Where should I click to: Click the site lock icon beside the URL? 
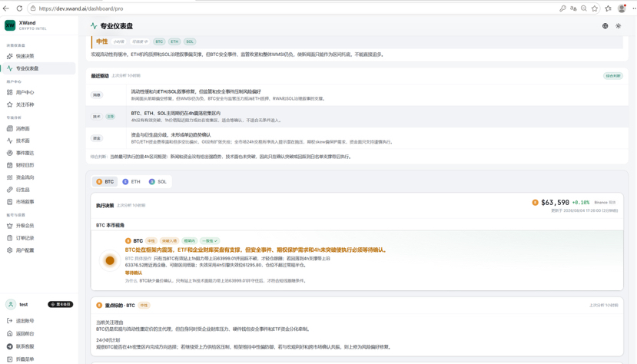pyautogui.click(x=33, y=8)
